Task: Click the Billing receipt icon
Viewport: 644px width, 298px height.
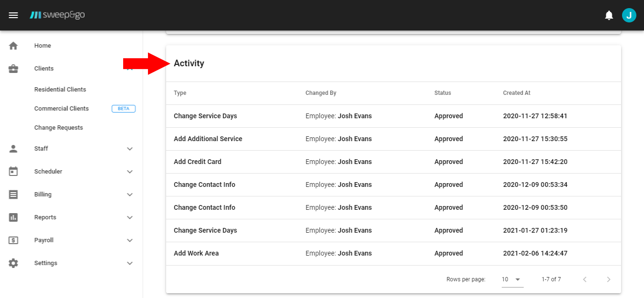Action: click(13, 195)
